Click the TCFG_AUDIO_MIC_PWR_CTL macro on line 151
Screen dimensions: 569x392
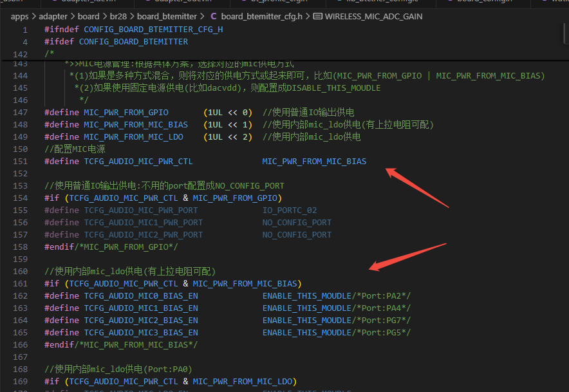point(138,162)
